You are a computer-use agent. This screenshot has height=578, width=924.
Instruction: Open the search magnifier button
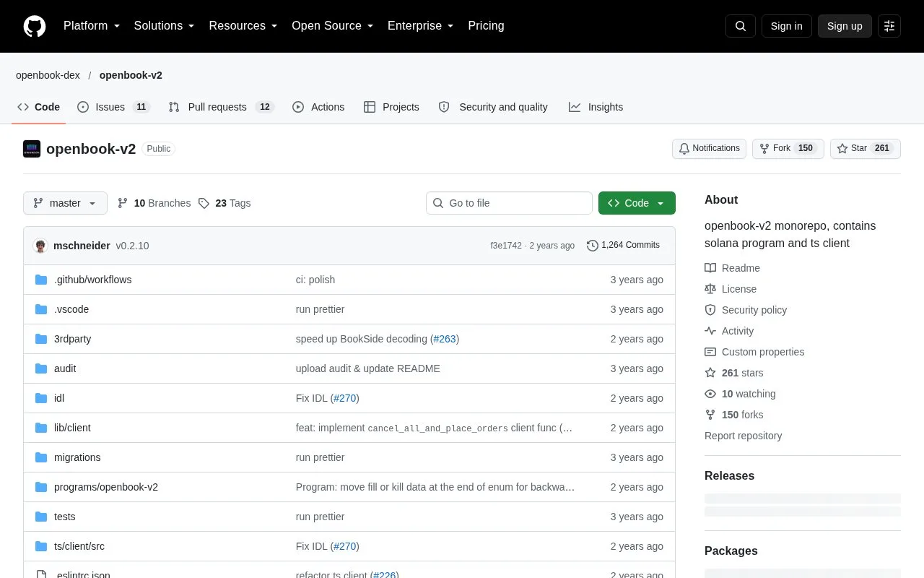pos(741,26)
